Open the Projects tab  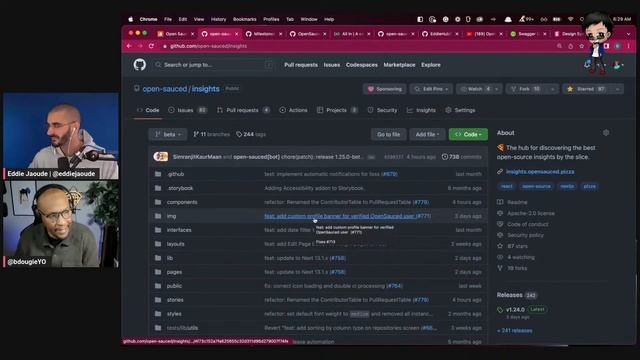[337, 110]
